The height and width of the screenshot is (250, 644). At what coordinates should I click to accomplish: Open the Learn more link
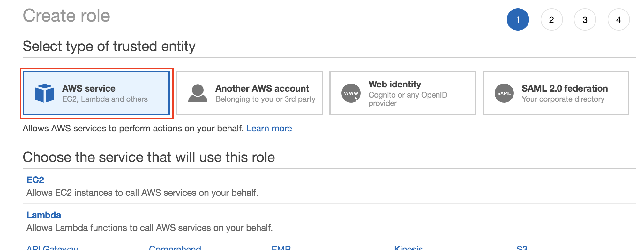[269, 128]
